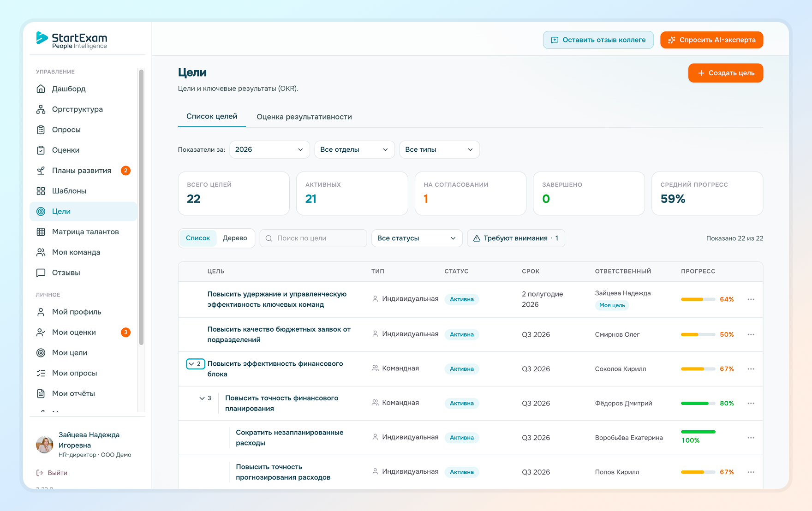Image resolution: width=812 pixels, height=511 pixels.
Task: Click the Мои оценки person-check icon
Action: 41,332
